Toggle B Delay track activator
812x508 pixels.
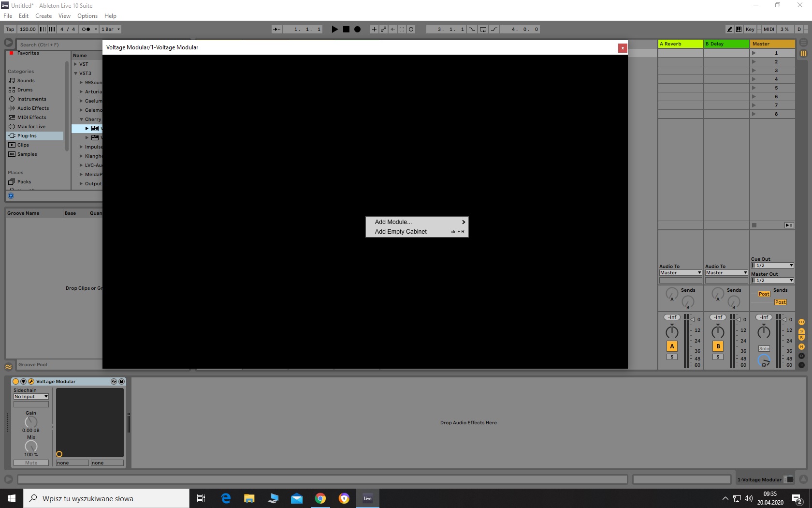point(718,346)
